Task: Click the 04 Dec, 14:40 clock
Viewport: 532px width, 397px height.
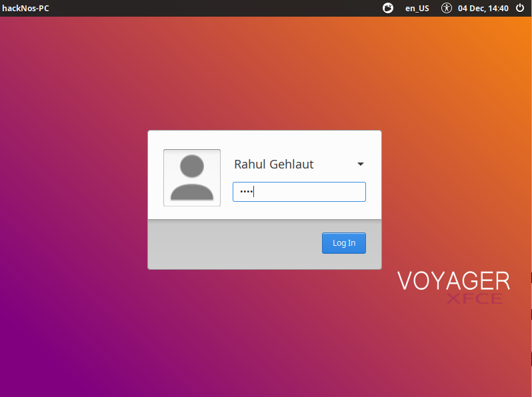Action: [x=483, y=9]
